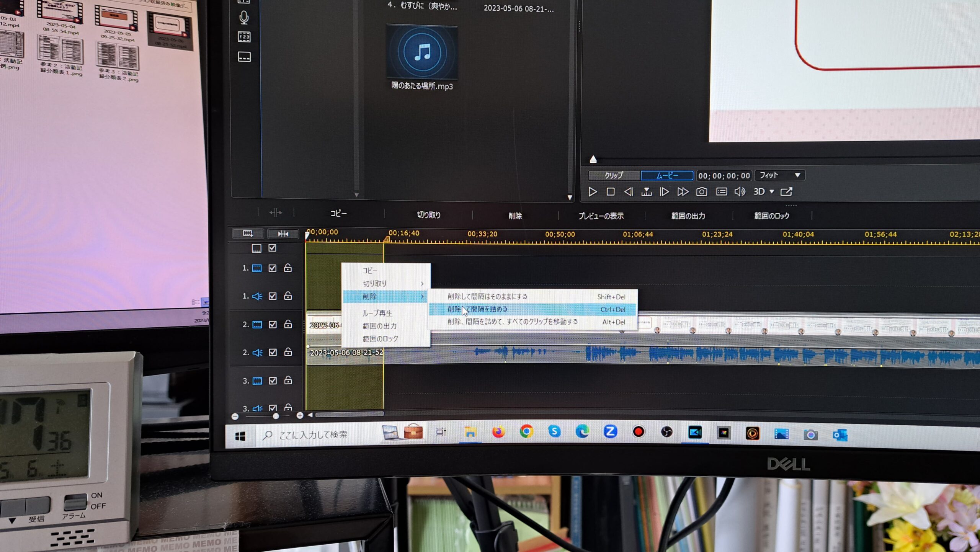Image resolution: width=980 pixels, height=552 pixels.
Task: Open the timeline track manager icon
Action: click(x=248, y=233)
